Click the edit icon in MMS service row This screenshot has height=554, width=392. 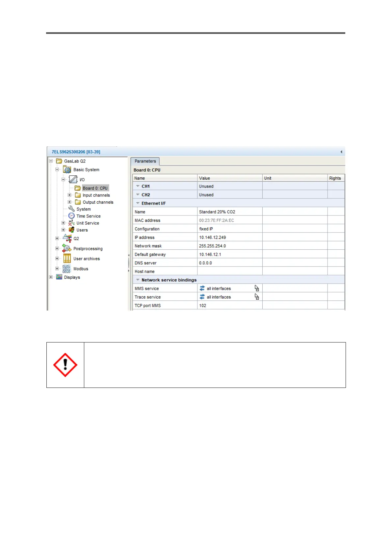(x=257, y=288)
